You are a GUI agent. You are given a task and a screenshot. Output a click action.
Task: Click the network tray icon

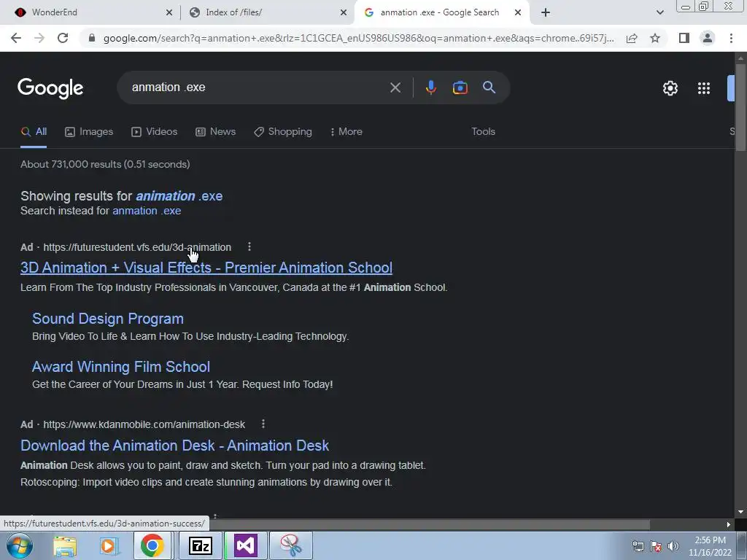(x=638, y=545)
